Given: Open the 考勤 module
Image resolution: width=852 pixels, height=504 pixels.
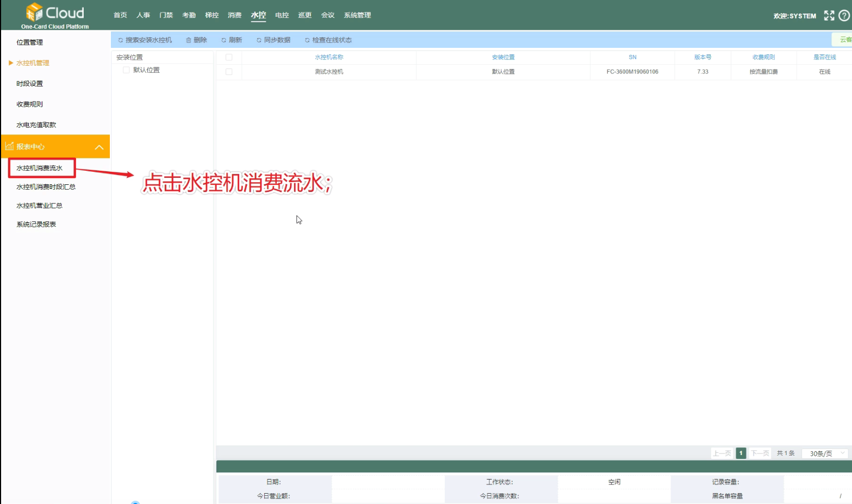Looking at the screenshot, I should [189, 15].
